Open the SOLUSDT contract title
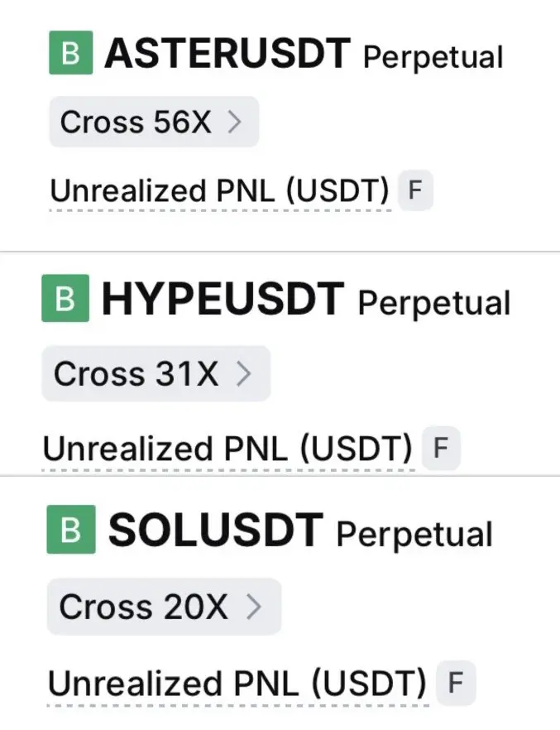Screen dimensions: 560x730 215,530
